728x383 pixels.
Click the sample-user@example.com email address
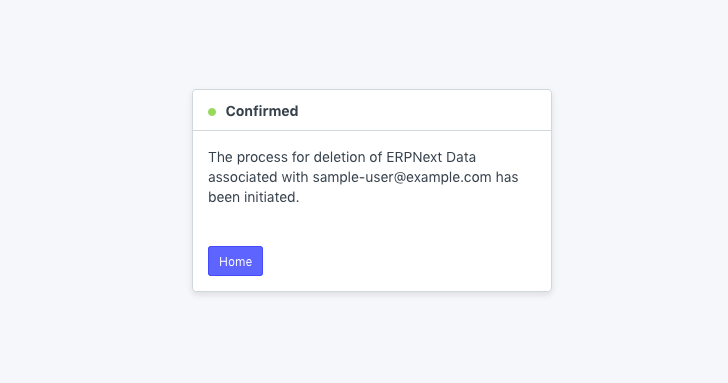[402, 177]
